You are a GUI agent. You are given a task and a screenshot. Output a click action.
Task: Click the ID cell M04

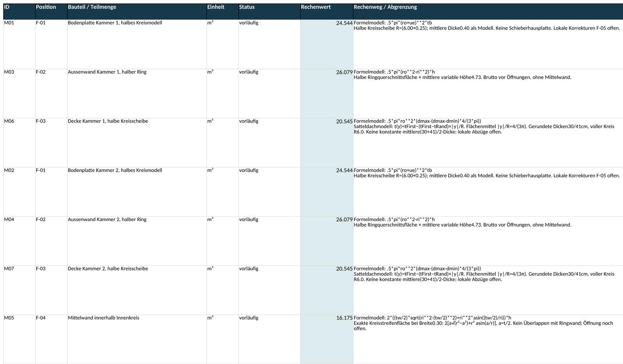tap(19, 241)
